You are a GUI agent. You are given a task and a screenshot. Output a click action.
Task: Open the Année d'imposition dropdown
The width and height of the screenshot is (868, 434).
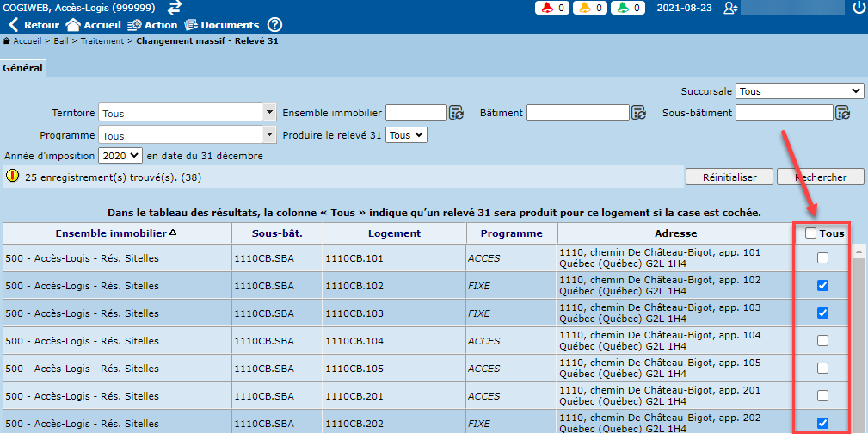click(120, 156)
